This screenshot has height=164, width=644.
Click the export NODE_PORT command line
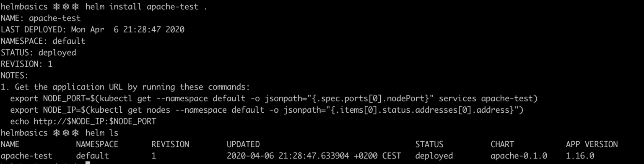(274, 99)
